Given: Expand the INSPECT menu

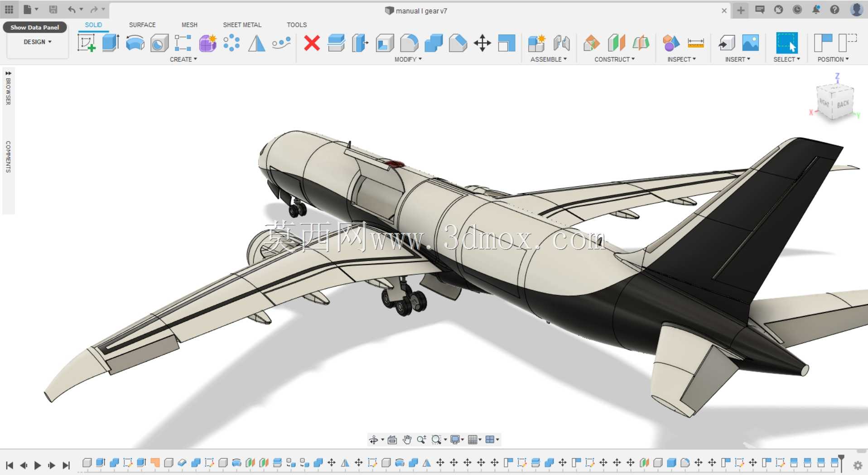Looking at the screenshot, I should point(682,59).
